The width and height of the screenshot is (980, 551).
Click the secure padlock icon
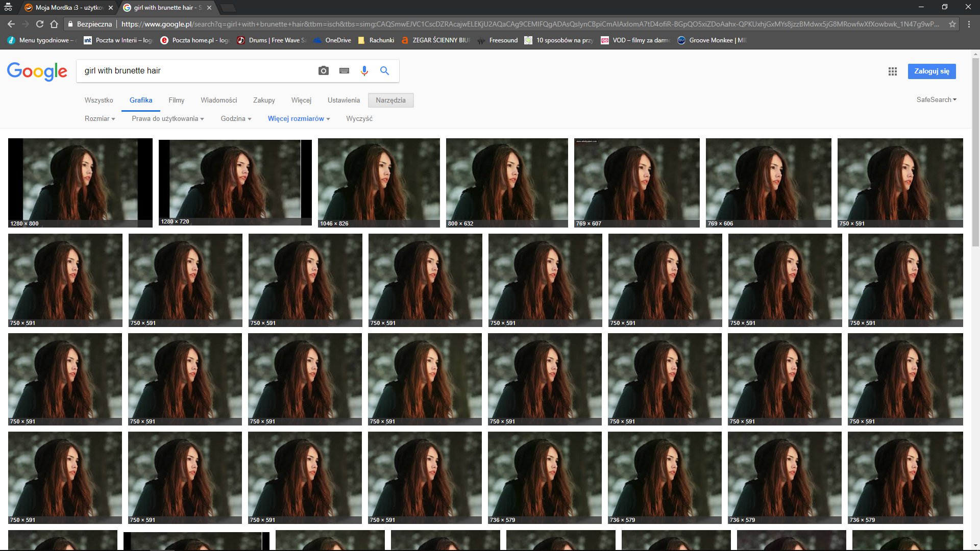(x=70, y=24)
